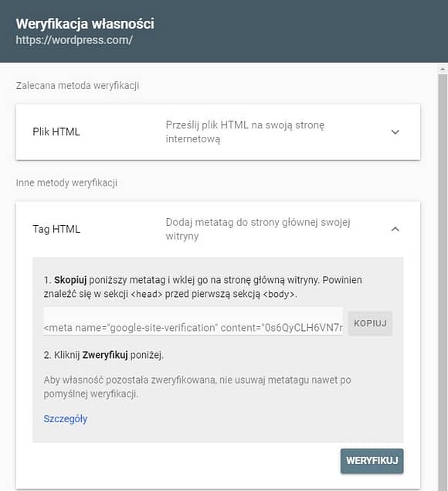Click the Weryfikacja własności dialog title
This screenshot has height=491, width=448.
[x=85, y=24]
